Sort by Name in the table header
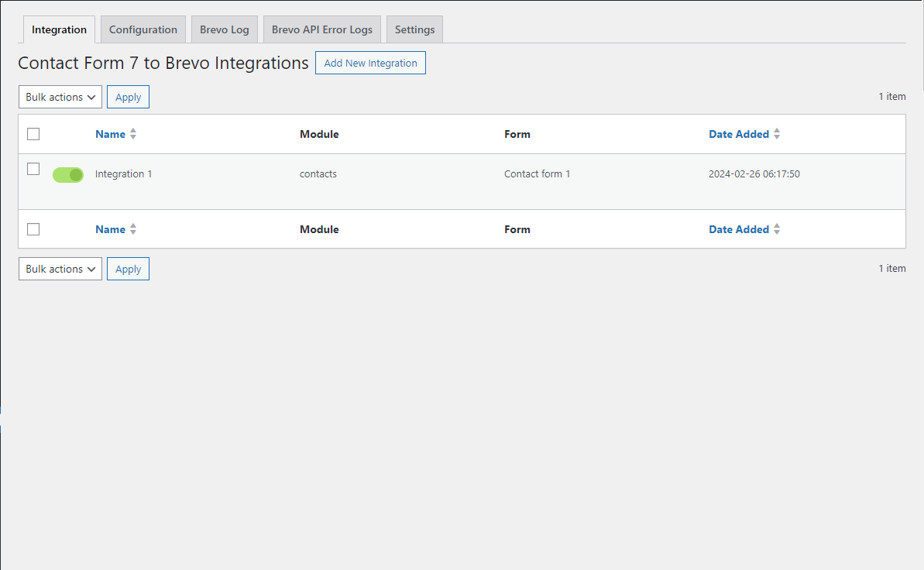This screenshot has height=570, width=924. (x=110, y=134)
